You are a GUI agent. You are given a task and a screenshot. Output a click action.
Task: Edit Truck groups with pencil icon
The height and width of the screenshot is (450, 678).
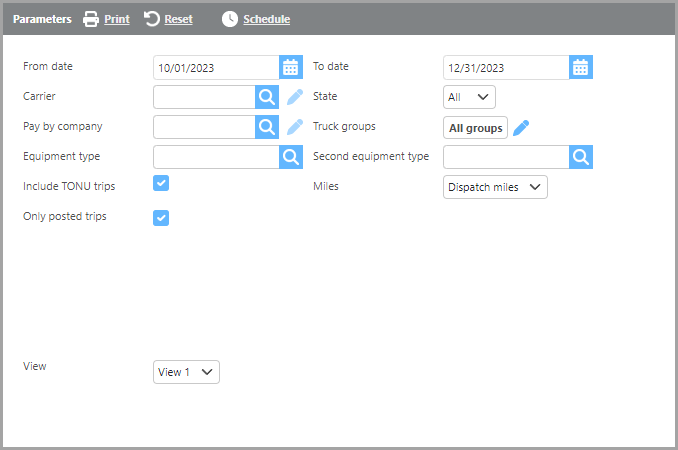[x=521, y=127]
